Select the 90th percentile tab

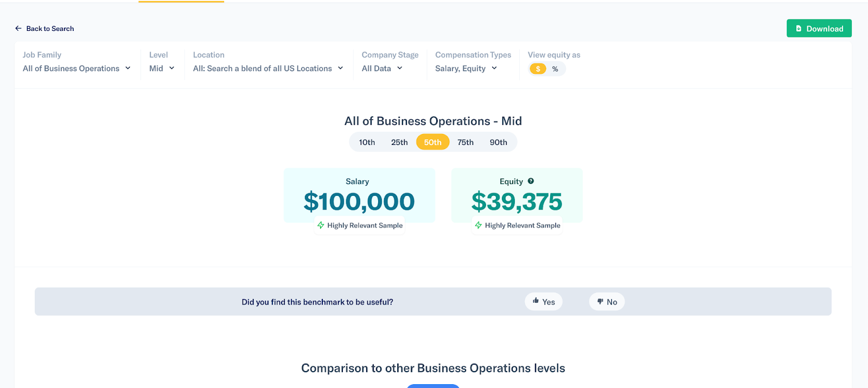pyautogui.click(x=498, y=142)
